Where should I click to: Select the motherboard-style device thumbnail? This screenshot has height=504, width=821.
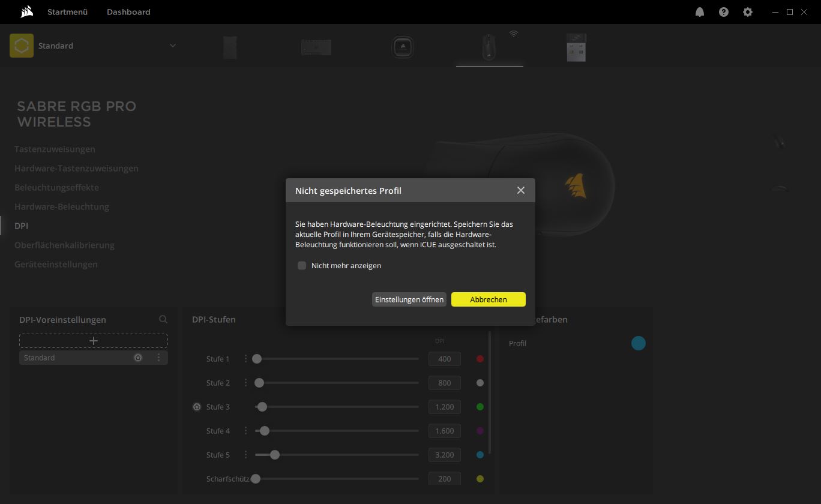coord(316,47)
